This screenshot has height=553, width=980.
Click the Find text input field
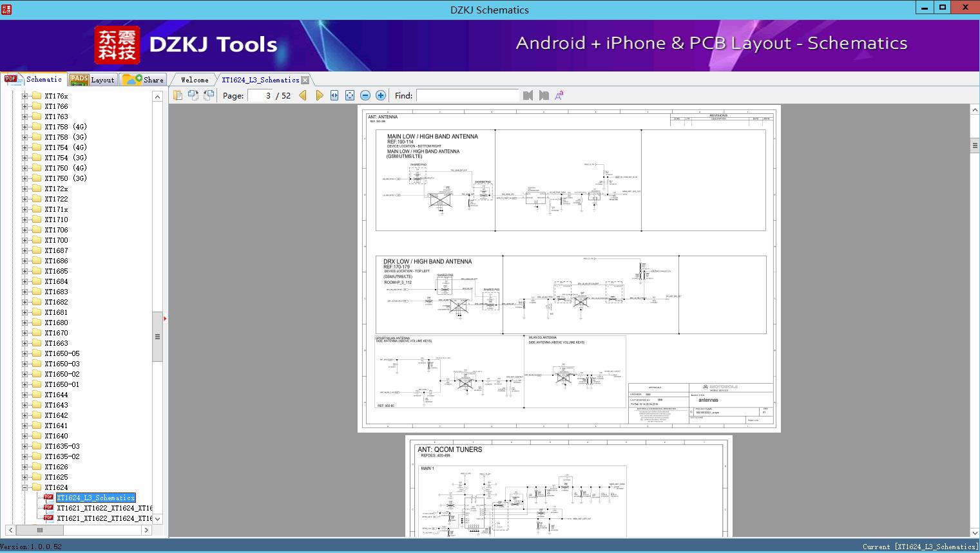click(467, 95)
